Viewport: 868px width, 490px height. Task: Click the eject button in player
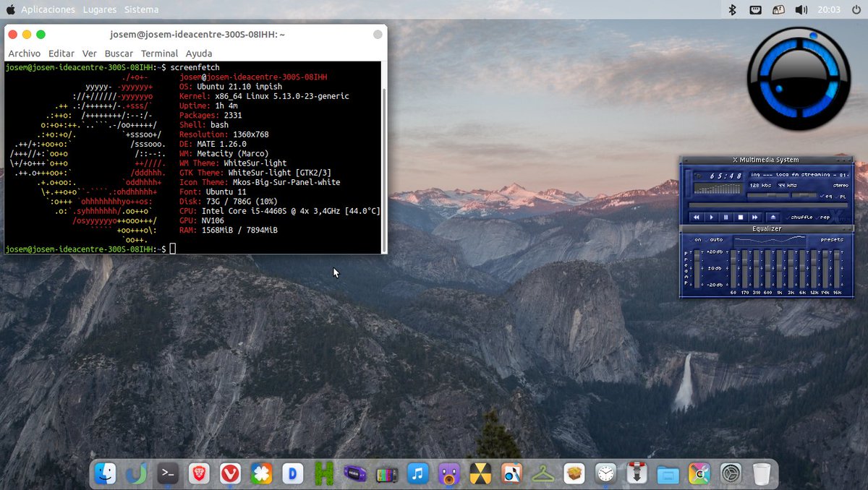(x=773, y=218)
